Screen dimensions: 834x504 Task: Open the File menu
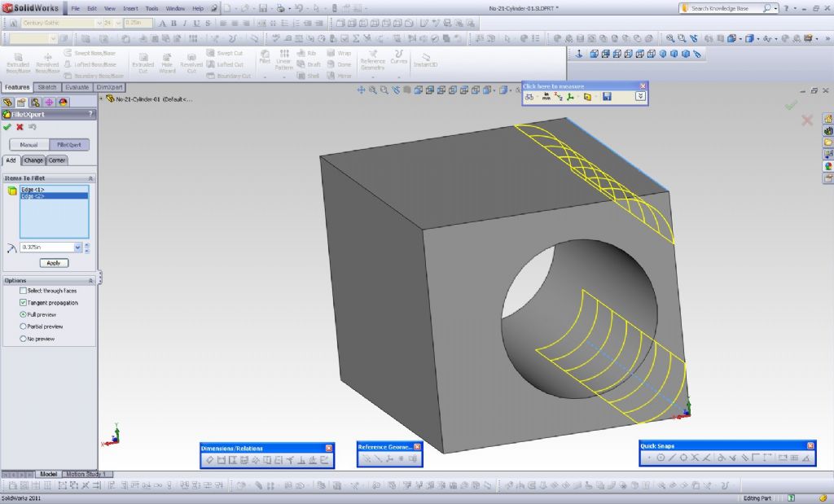click(x=76, y=8)
